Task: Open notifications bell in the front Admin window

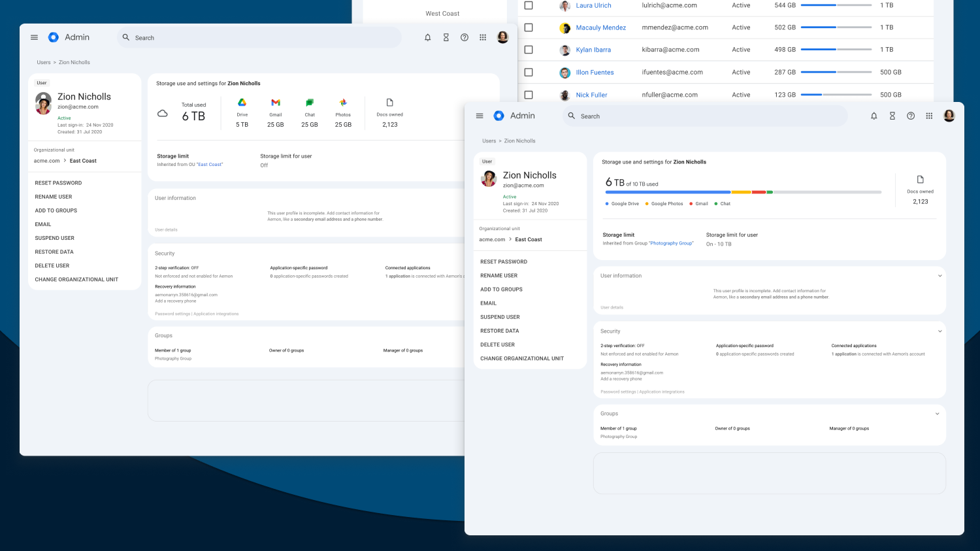Action: (874, 116)
